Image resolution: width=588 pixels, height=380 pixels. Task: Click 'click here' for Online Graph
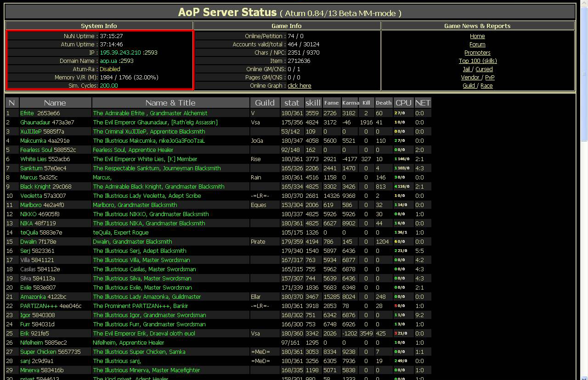point(300,86)
